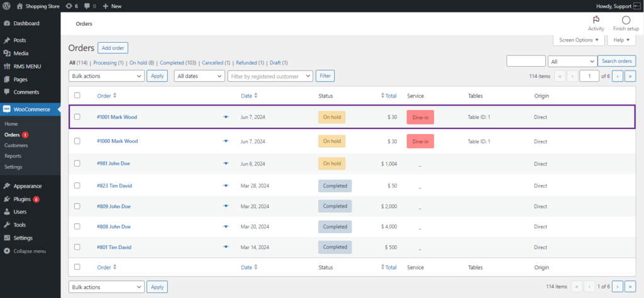
Task: Go to next page arrow at top
Action: 618,76
